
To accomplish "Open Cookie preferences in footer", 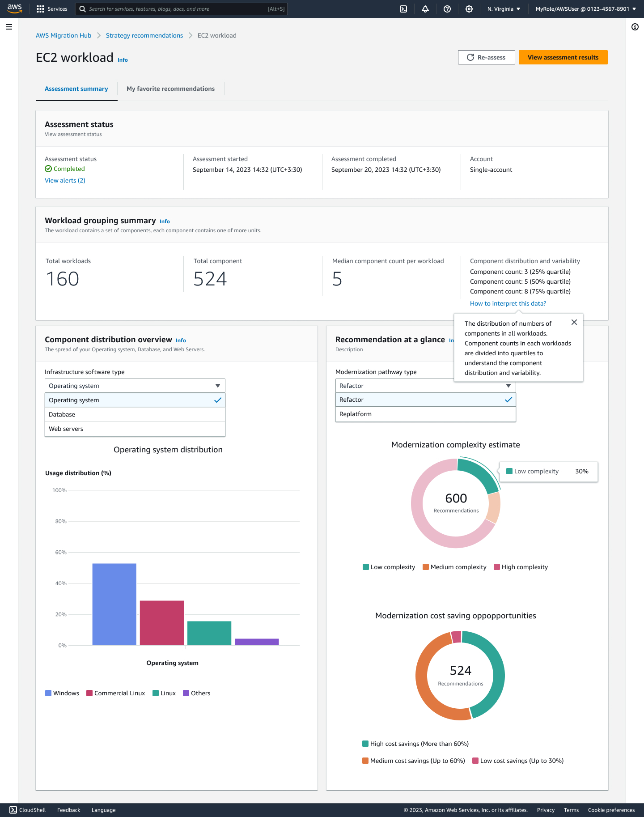I will (x=611, y=810).
